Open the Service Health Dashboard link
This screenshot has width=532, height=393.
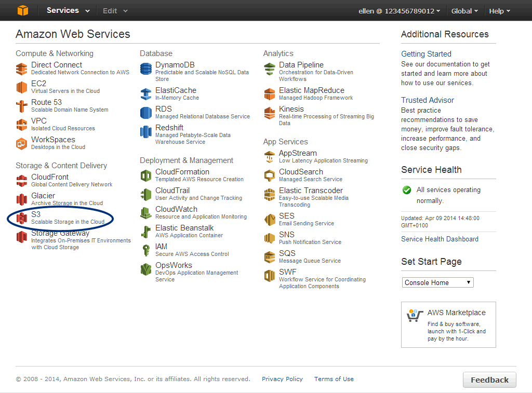click(440, 239)
